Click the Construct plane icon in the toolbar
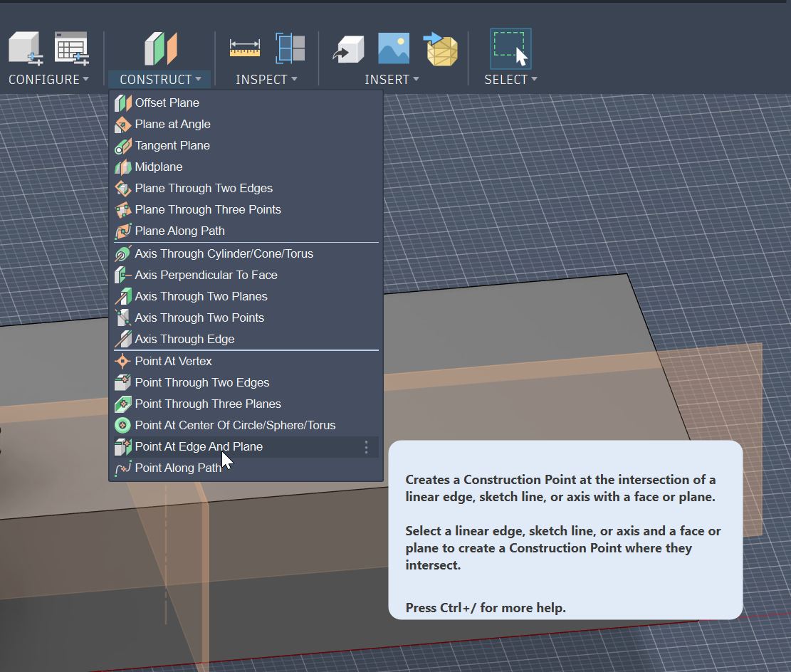 tap(161, 48)
